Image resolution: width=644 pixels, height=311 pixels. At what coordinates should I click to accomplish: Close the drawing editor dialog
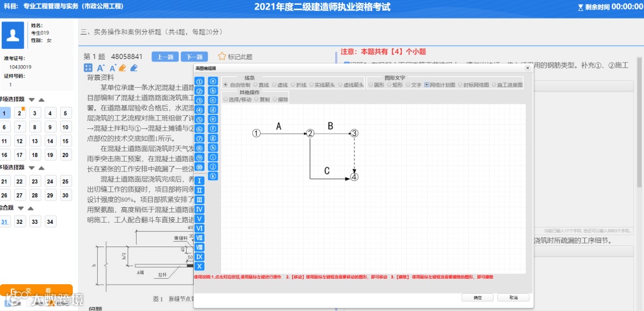tap(527, 68)
